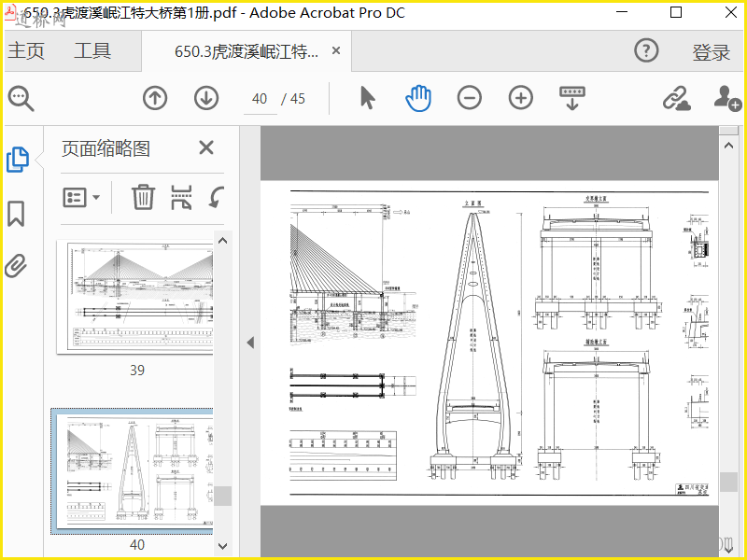
Task: Rotate page counterclockwise icon
Action: [x=217, y=197]
